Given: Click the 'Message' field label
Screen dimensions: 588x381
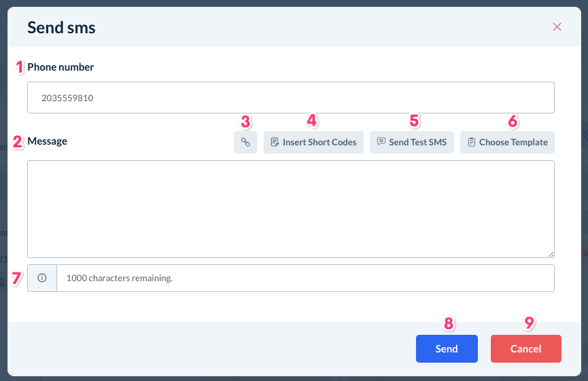Looking at the screenshot, I should click(x=47, y=141).
